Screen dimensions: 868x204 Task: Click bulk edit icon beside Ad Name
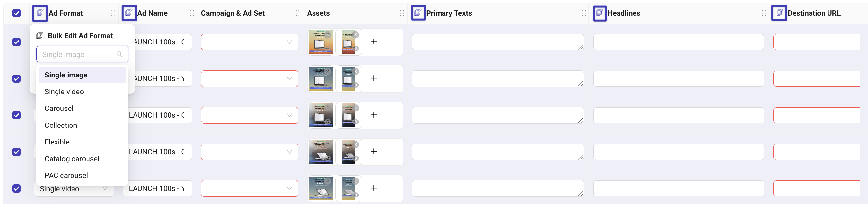(129, 13)
